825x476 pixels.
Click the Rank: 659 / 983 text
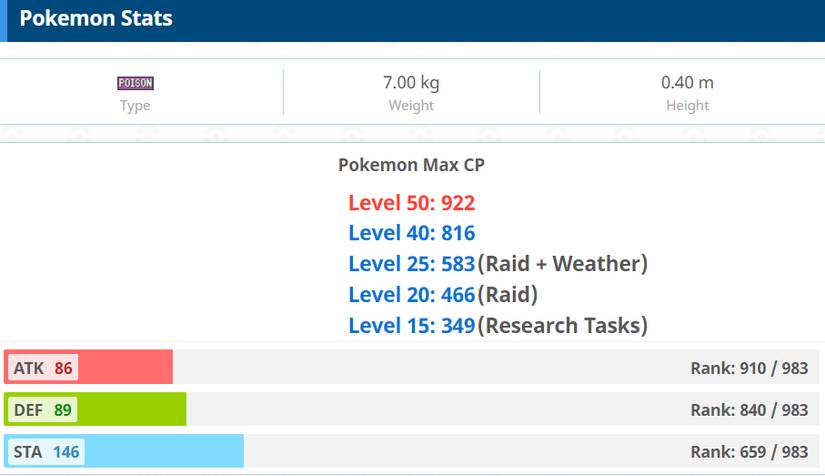coord(749,452)
